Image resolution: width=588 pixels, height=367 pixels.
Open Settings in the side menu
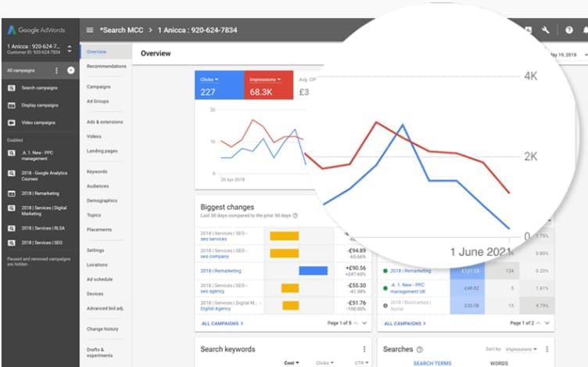[95, 250]
